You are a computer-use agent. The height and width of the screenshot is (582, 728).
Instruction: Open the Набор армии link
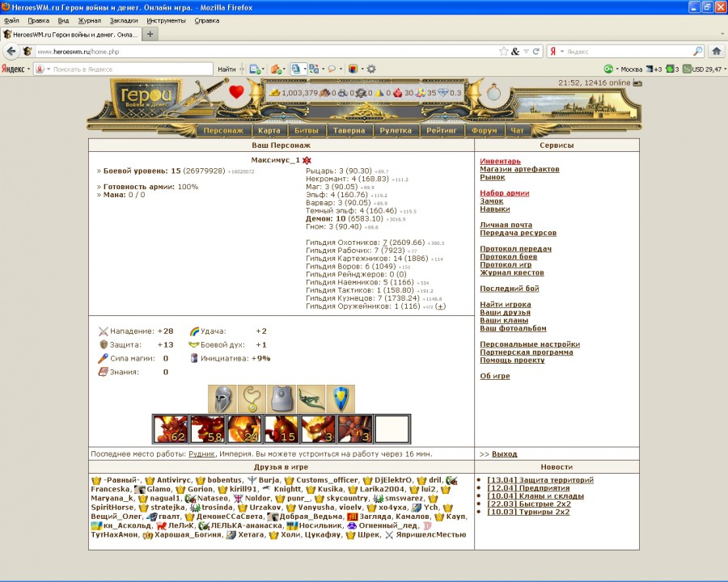point(505,193)
